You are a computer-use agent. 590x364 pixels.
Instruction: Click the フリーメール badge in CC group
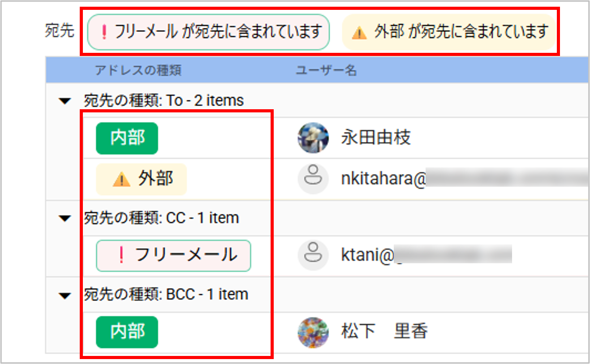coord(173,256)
